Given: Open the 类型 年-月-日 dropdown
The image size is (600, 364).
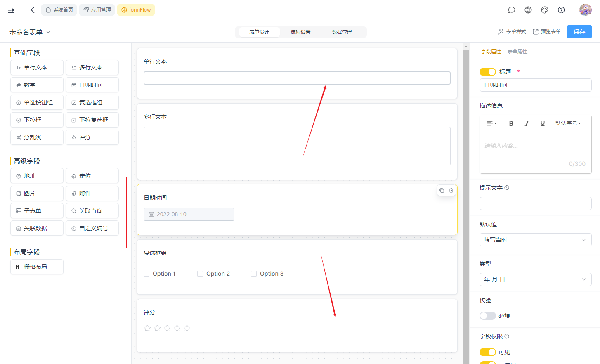Looking at the screenshot, I should tap(536, 279).
